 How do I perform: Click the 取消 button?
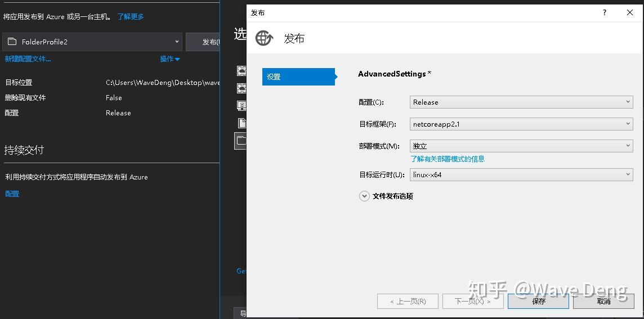click(603, 302)
